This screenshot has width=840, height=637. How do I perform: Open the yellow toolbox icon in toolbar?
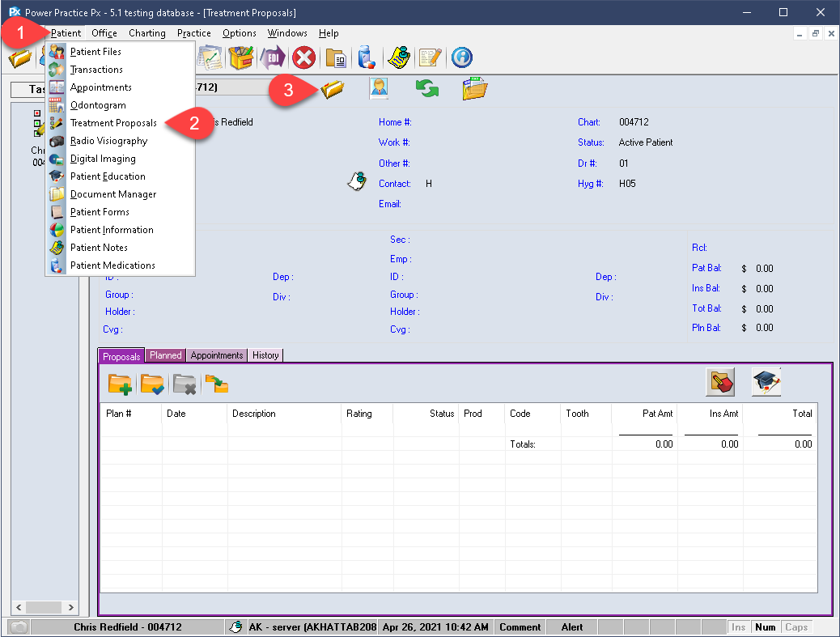[240, 57]
